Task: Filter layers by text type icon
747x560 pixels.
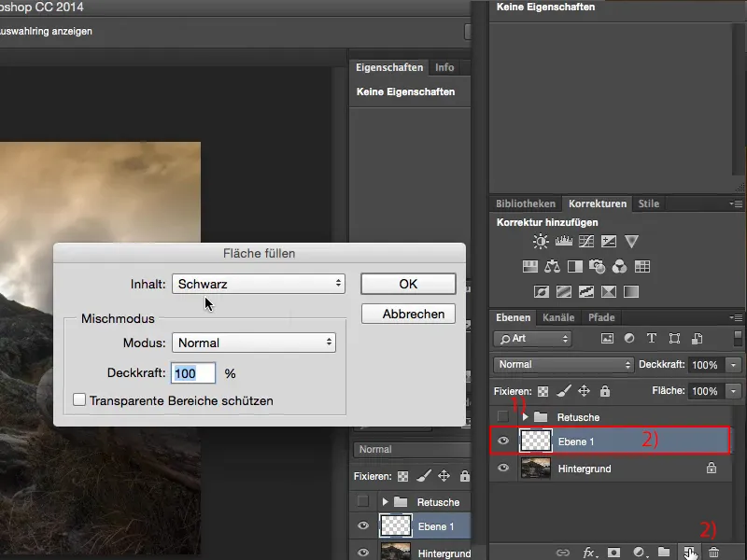Action: pyautogui.click(x=651, y=339)
